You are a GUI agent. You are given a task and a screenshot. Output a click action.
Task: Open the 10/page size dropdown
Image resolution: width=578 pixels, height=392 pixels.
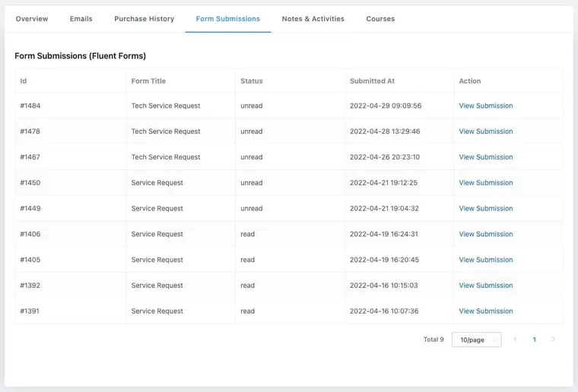(476, 340)
